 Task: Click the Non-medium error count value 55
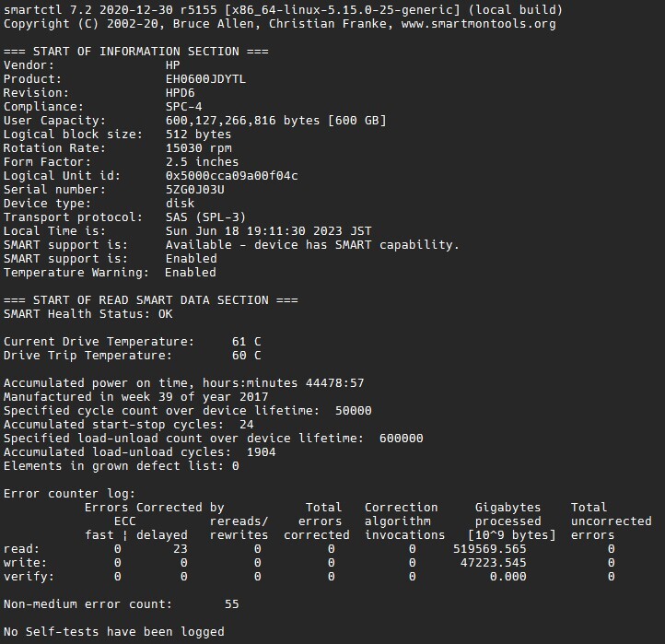[232, 604]
